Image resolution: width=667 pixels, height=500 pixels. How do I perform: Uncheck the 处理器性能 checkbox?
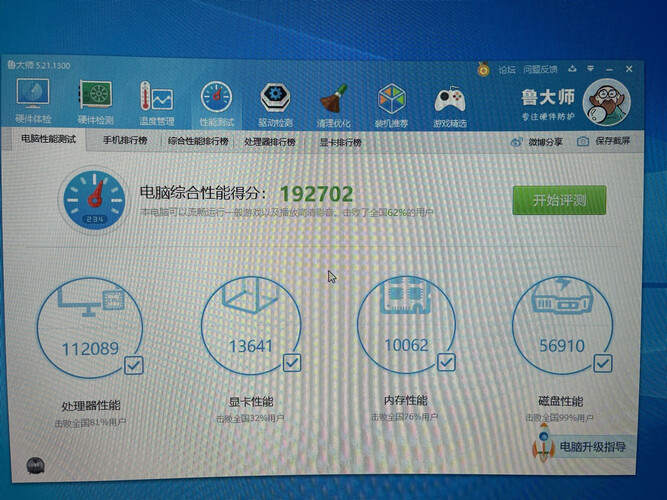(134, 365)
